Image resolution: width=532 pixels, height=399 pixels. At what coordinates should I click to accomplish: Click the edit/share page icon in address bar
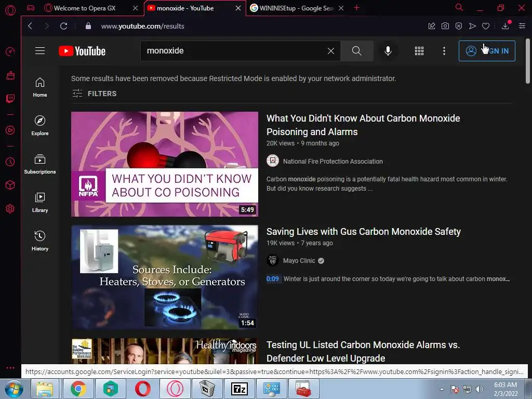(432, 26)
